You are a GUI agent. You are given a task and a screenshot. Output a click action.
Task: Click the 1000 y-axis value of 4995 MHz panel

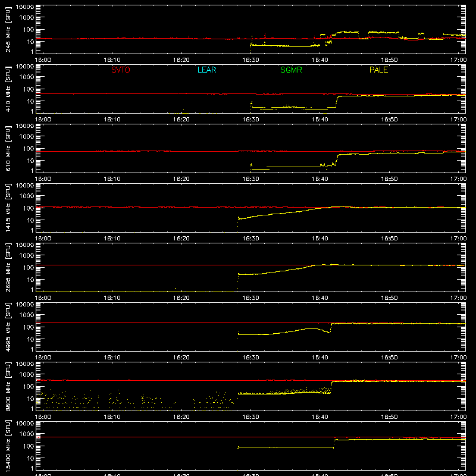[27, 315]
